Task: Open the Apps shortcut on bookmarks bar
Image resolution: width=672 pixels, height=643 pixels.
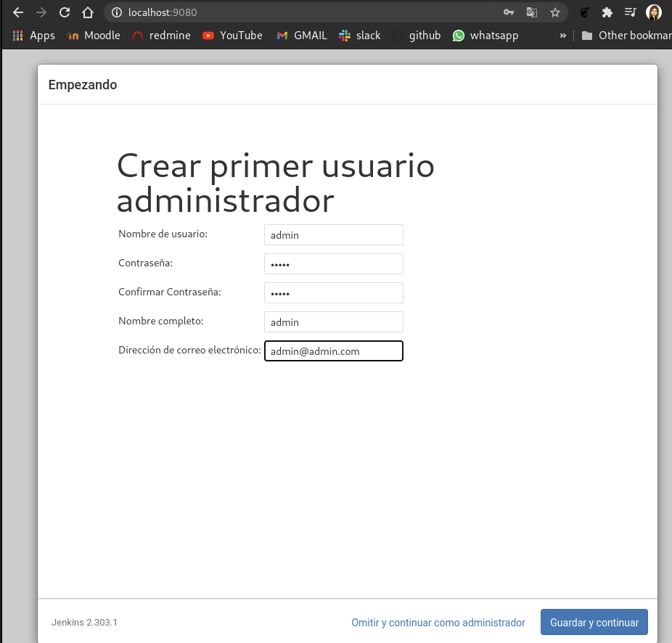Action: [x=33, y=35]
